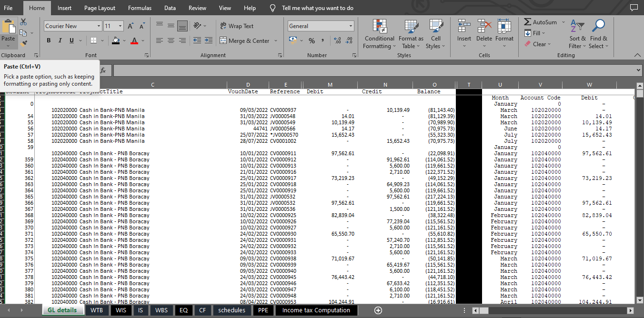Apply Percent Style format
Screen dimensions: 644x318
point(312,41)
